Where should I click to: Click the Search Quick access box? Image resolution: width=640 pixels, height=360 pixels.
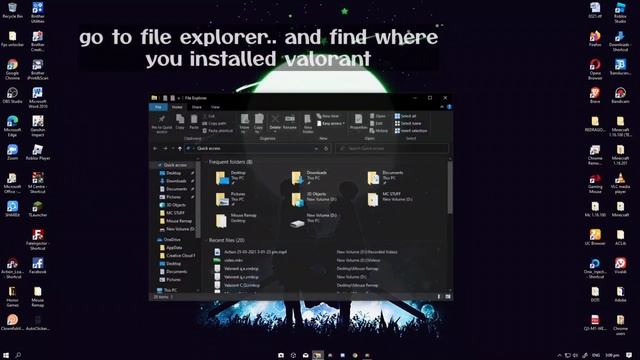(392, 149)
